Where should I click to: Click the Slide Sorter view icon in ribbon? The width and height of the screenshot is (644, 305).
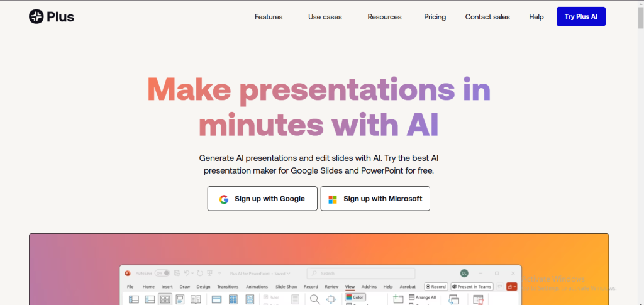click(165, 300)
